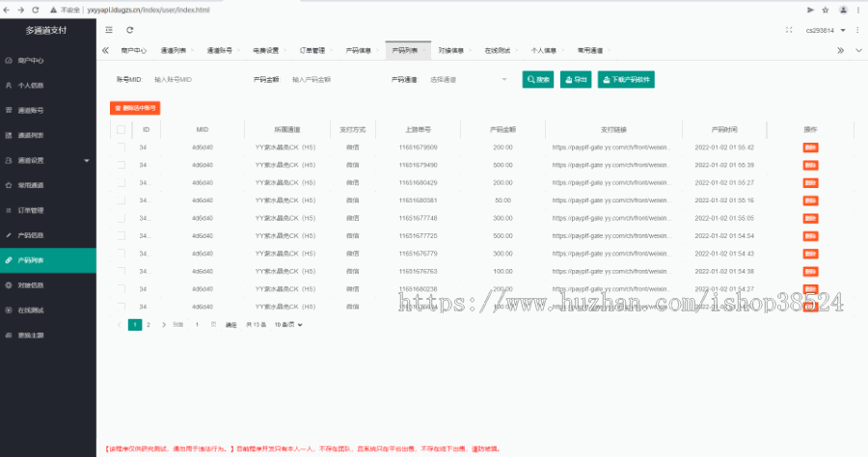The width and height of the screenshot is (868, 457).
Task: Click the fullscreen icon near username
Action: 790,30
